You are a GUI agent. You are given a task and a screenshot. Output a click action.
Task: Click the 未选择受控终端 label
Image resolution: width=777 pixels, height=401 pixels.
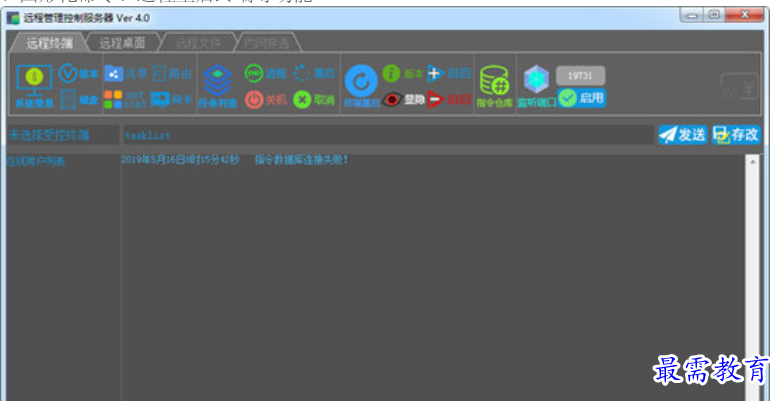coord(49,135)
